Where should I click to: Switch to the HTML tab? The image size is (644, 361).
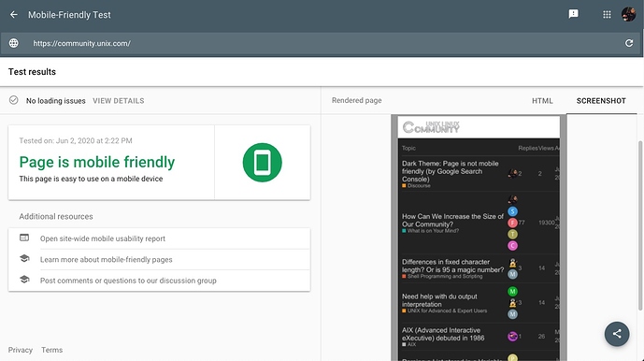coord(542,101)
